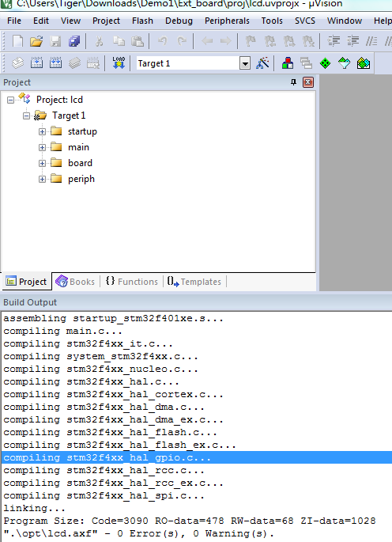Screen dimensions: 392x542
Task: Open Options for Target magic wand
Action: [262, 63]
